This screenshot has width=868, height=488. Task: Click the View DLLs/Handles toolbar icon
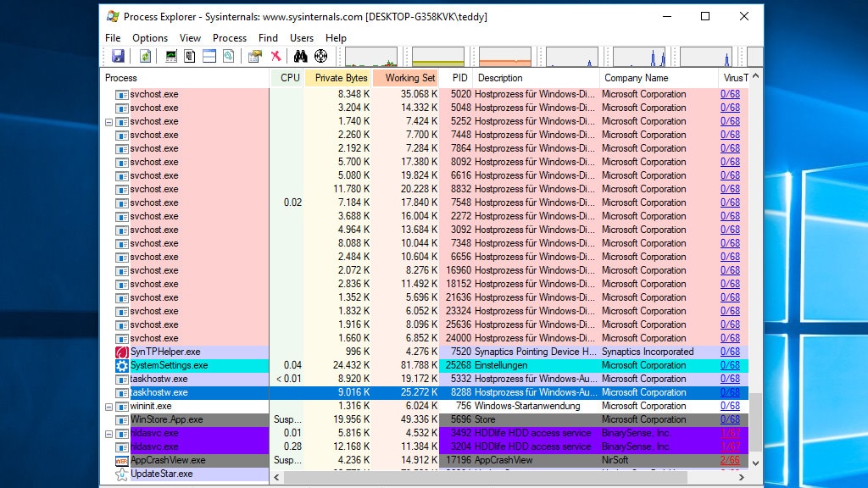coord(228,56)
